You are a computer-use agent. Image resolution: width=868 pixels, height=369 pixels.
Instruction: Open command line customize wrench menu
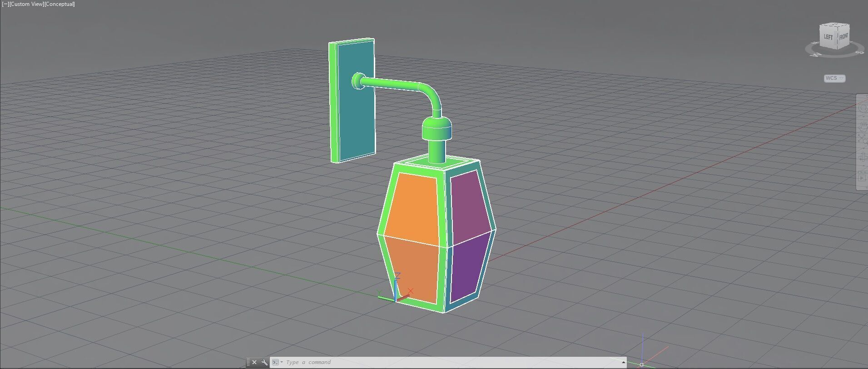point(264,362)
